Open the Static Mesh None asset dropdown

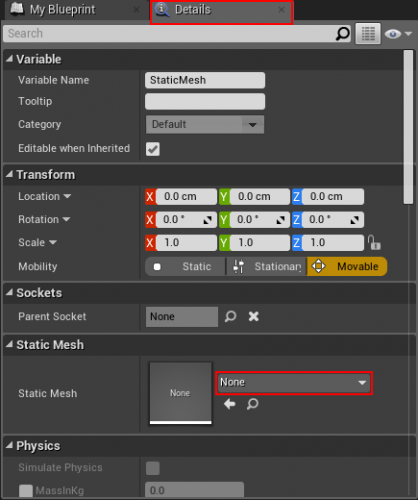pos(294,383)
